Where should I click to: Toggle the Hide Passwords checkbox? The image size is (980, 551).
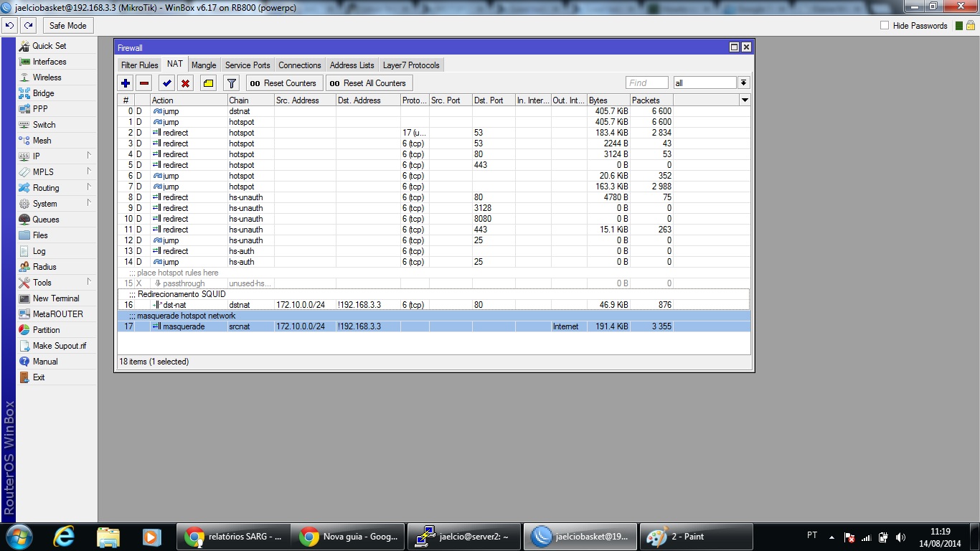click(885, 26)
